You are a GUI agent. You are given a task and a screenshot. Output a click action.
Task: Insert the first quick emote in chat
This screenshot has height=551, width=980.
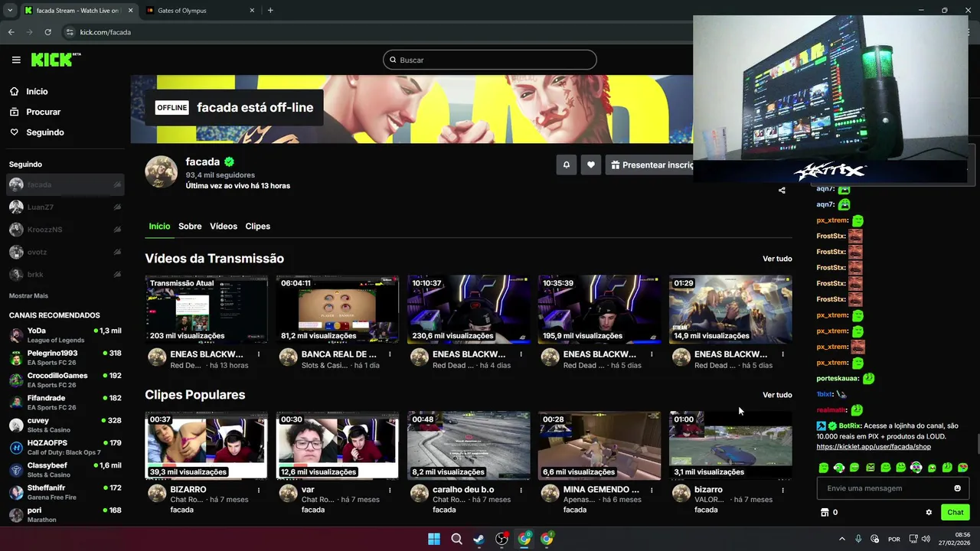(x=824, y=468)
